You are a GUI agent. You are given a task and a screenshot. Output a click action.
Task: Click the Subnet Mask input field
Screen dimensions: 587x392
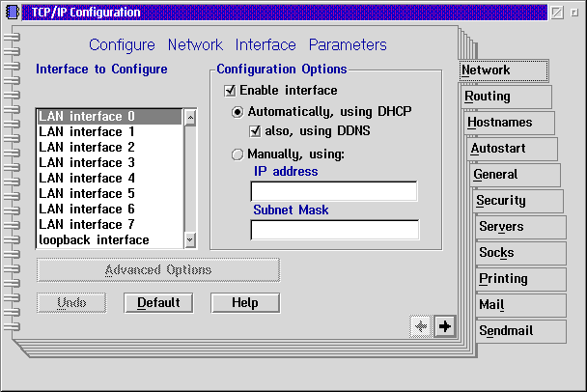(x=334, y=230)
